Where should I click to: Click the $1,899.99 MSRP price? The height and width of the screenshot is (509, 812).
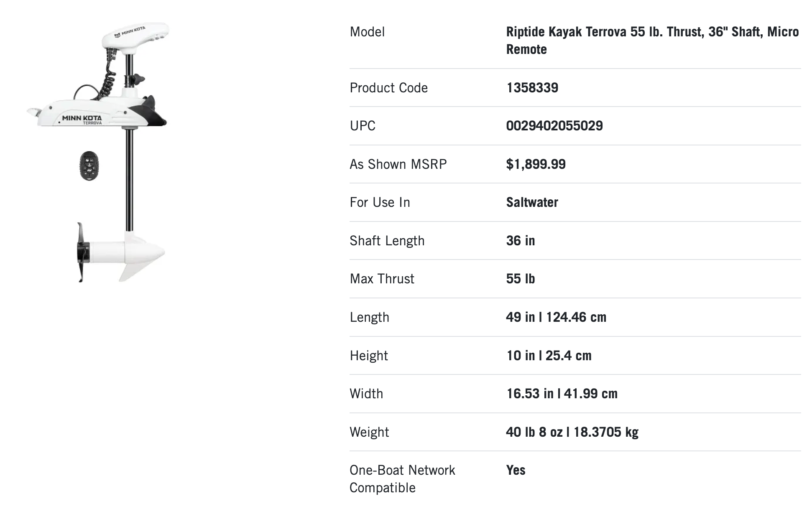coord(536,164)
